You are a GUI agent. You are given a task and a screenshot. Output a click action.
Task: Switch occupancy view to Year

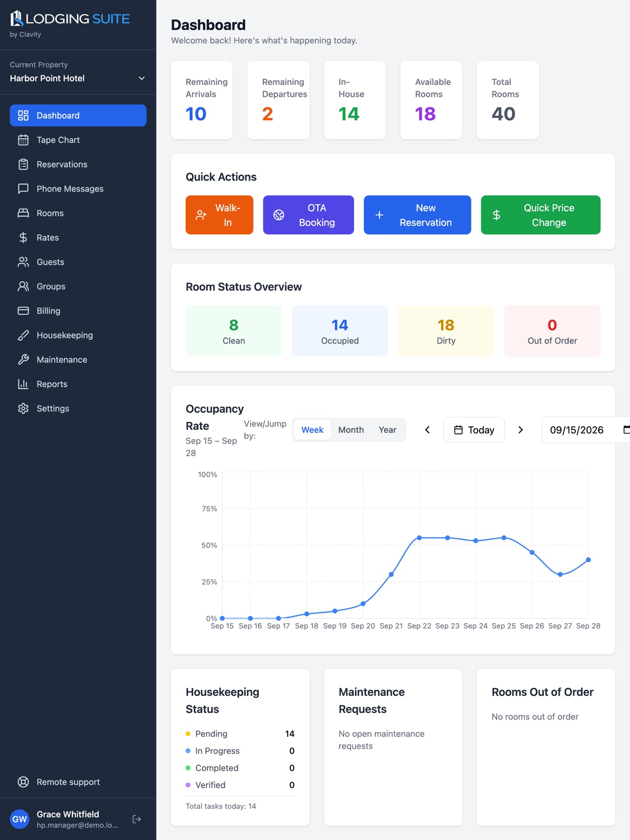tap(387, 430)
